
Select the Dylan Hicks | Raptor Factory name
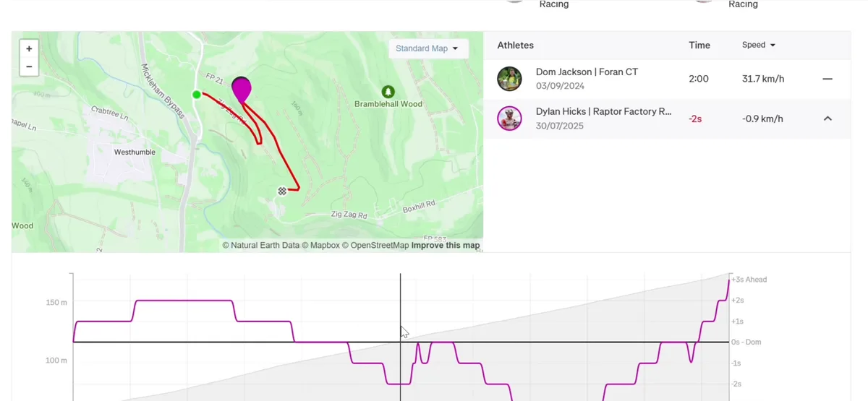tap(603, 112)
